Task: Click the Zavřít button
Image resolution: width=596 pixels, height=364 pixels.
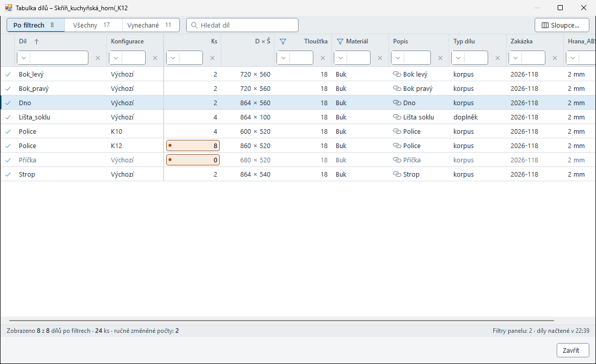Action: coord(573,350)
